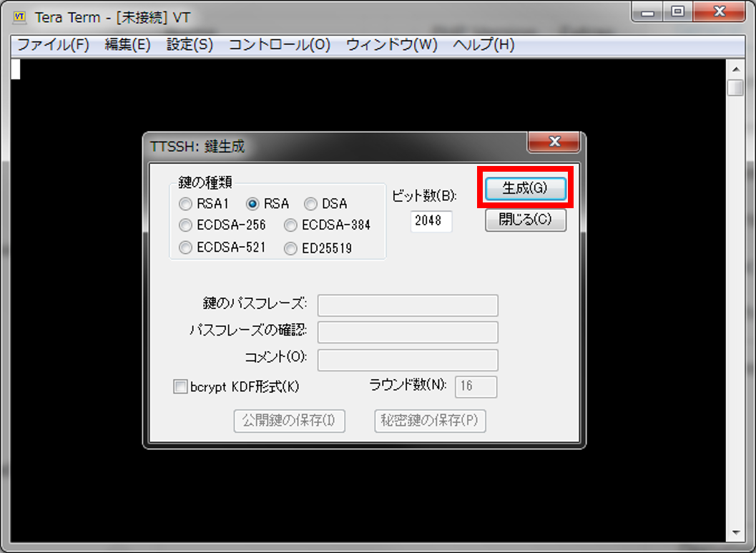Image resolution: width=756 pixels, height=553 pixels.
Task: Choose ED25519 key type
Action: pyautogui.click(x=290, y=248)
